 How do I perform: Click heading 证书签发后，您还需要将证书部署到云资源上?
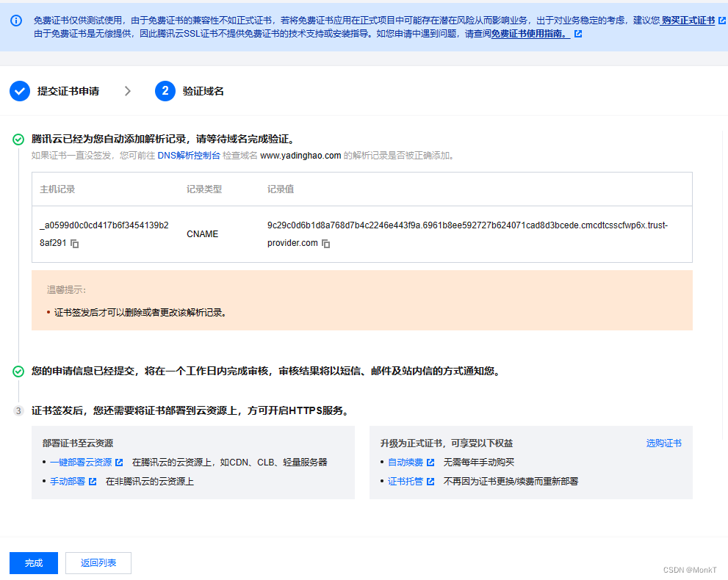point(190,410)
